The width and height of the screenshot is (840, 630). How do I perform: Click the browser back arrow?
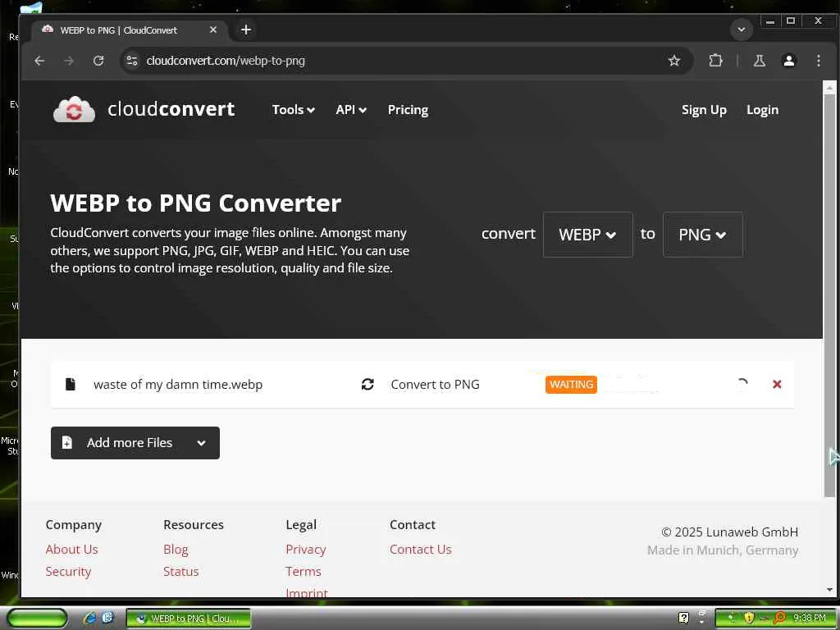pos(39,61)
